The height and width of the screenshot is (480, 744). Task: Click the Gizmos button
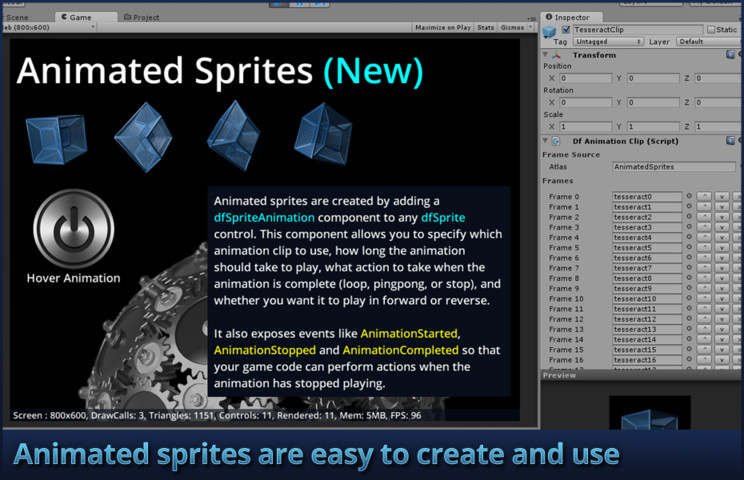[512, 28]
